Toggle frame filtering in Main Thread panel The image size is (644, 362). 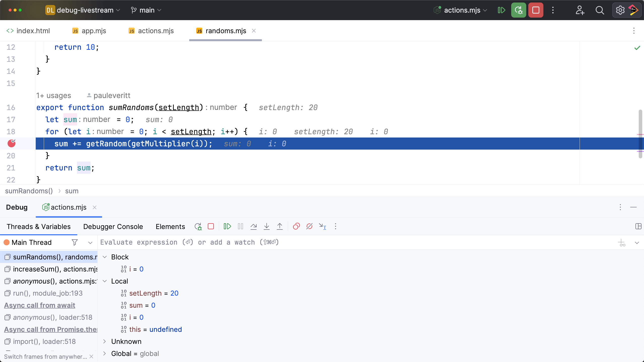click(x=74, y=242)
